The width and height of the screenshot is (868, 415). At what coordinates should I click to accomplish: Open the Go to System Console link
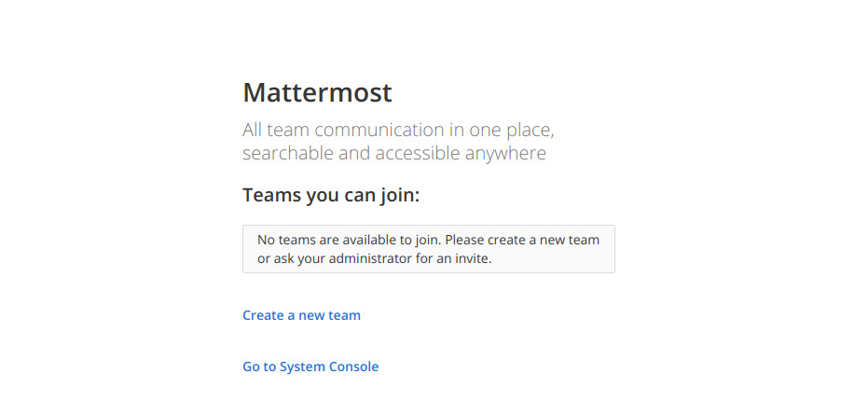[x=310, y=367]
